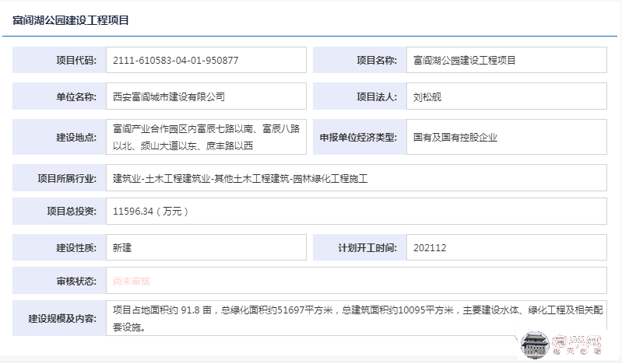Click the 计划开工时间 label
Viewport: 622px width, 364px height.
click(x=367, y=248)
